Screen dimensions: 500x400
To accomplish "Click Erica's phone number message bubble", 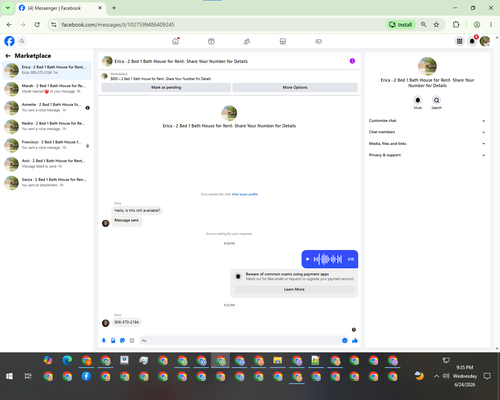I will pos(126,322).
